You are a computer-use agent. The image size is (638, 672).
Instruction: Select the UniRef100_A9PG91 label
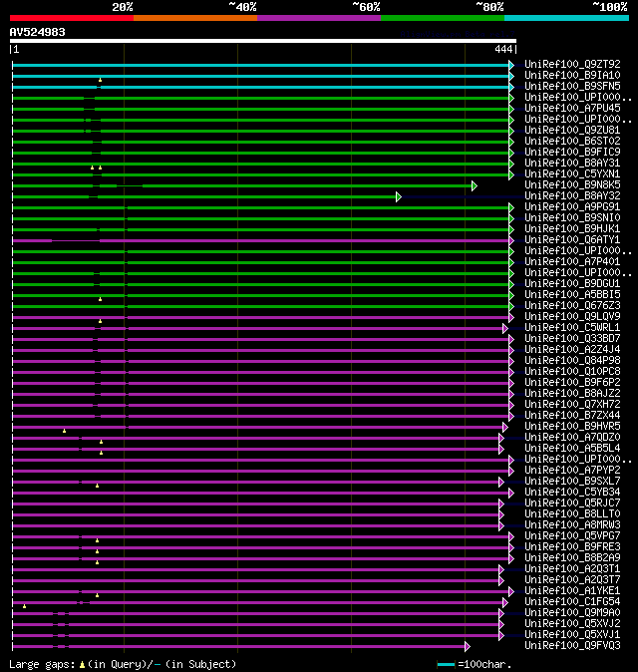(x=572, y=207)
